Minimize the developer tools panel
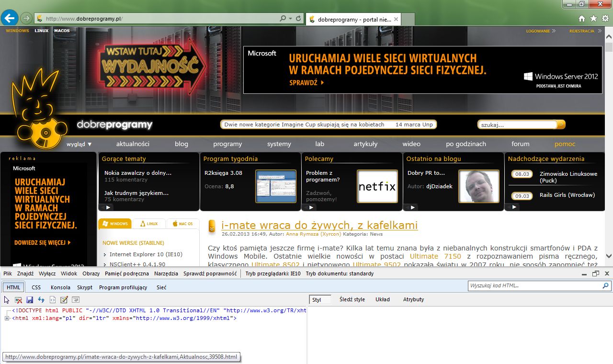 pos(585,274)
